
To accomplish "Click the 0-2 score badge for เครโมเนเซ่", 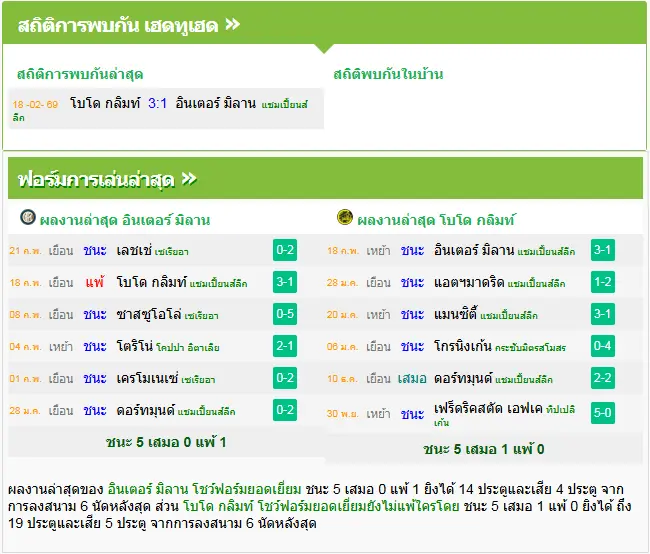I will tap(285, 378).
